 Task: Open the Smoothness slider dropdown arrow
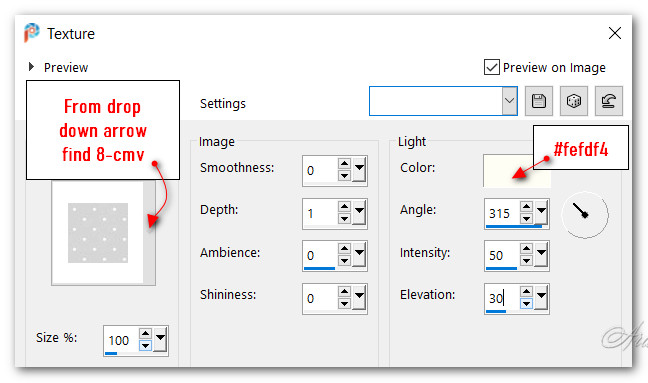tap(359, 169)
